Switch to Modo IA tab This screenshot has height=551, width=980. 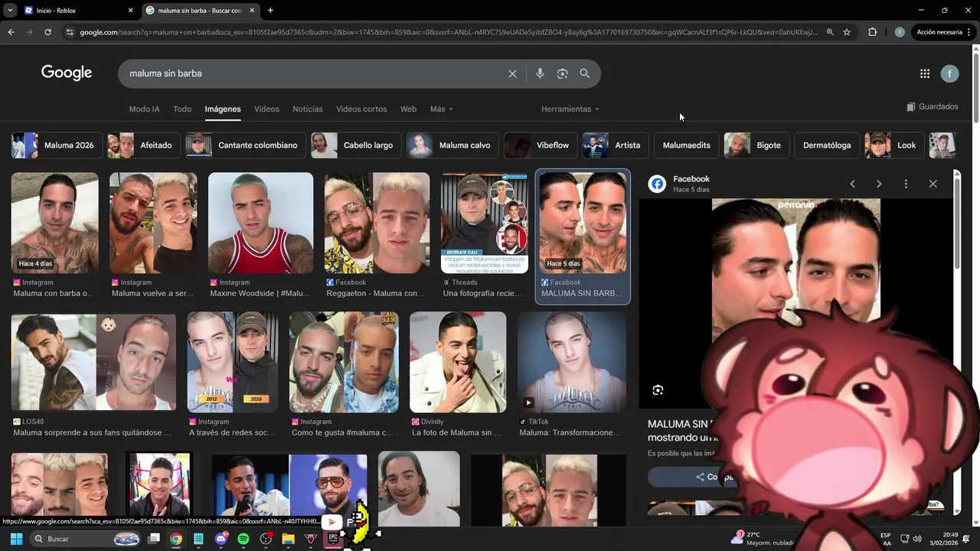point(144,109)
